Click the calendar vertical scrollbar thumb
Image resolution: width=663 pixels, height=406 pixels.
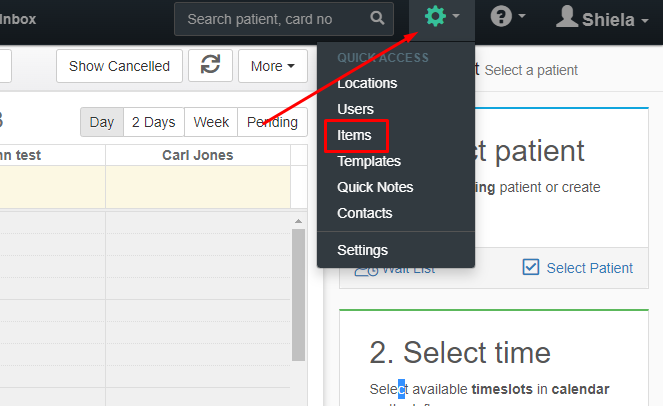[x=299, y=295]
